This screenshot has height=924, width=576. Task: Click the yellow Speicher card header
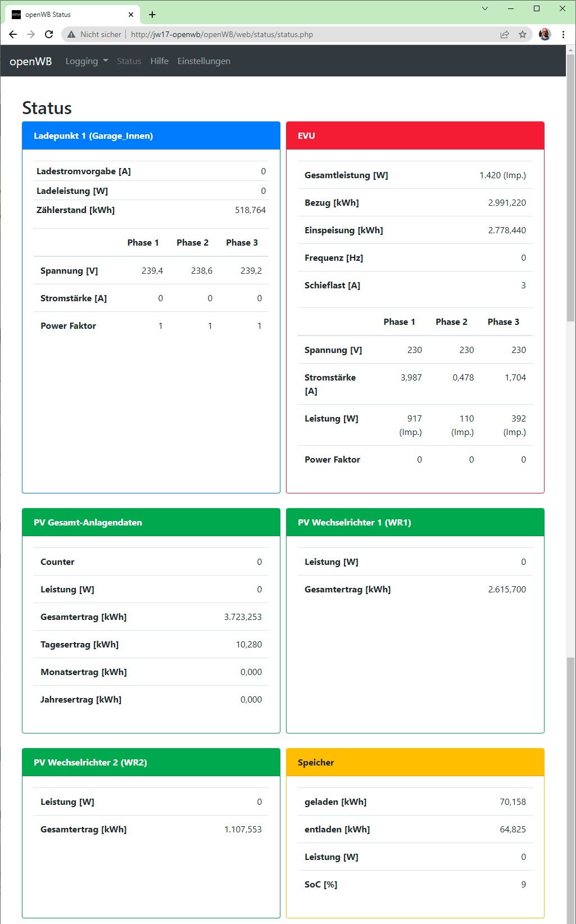(x=415, y=763)
